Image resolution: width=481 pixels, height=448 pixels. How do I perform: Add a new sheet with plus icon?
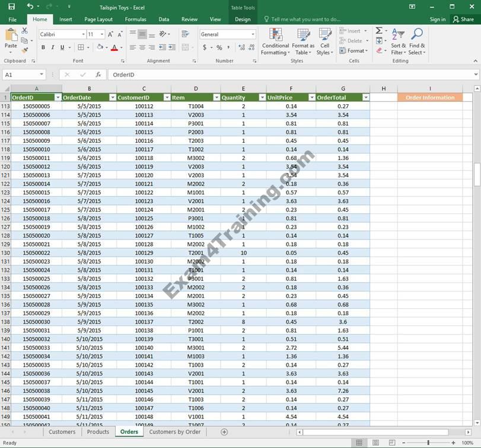pos(224,432)
